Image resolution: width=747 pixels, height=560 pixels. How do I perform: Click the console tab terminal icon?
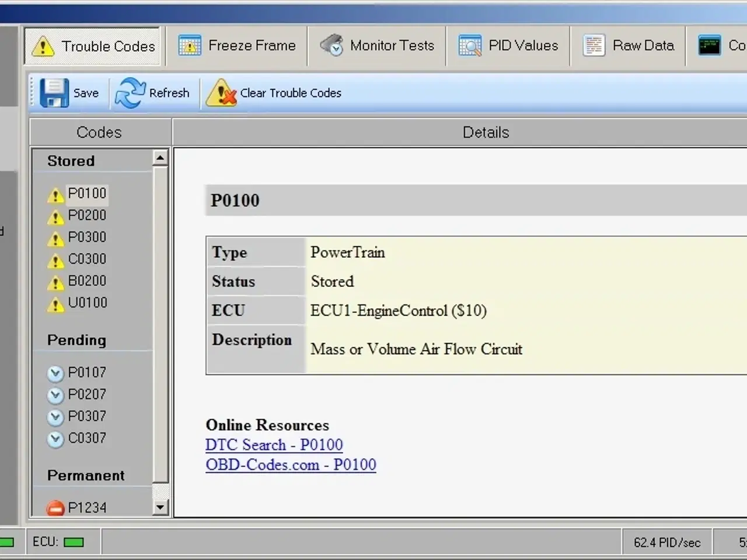(709, 45)
